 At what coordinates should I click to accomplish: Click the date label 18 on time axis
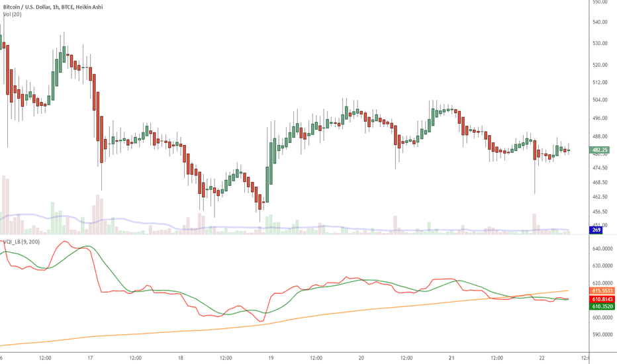[x=181, y=358]
